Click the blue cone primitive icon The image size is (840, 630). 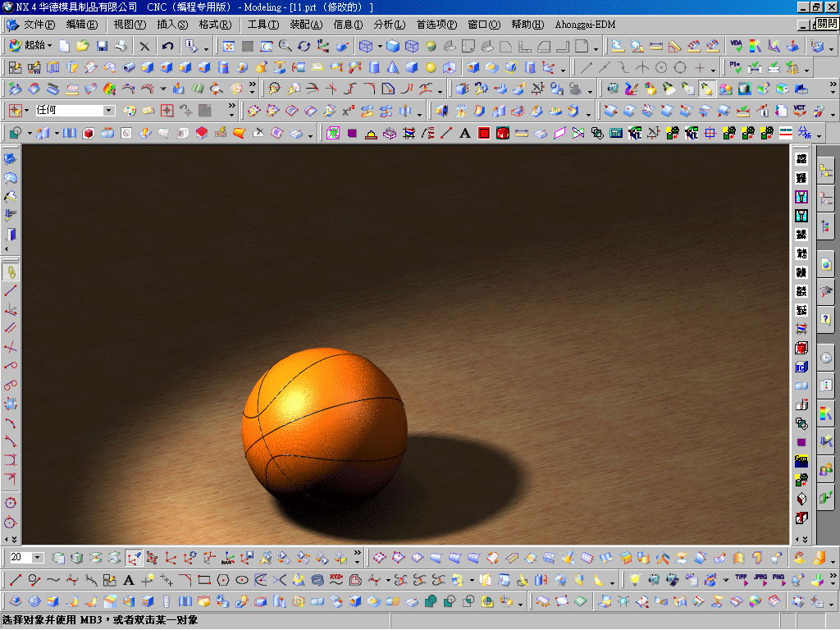(x=393, y=67)
